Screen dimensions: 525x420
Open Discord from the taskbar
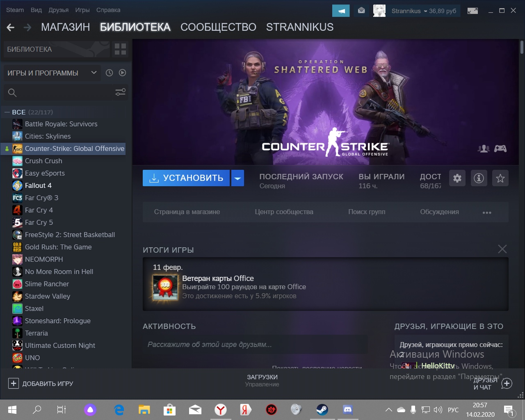tap(347, 409)
